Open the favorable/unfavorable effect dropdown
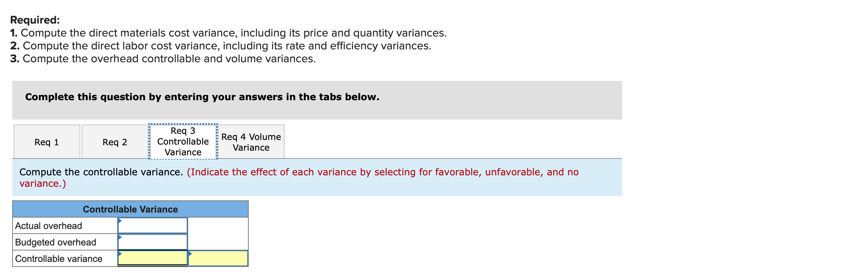Screen dimensions: 868x273 coord(218,258)
